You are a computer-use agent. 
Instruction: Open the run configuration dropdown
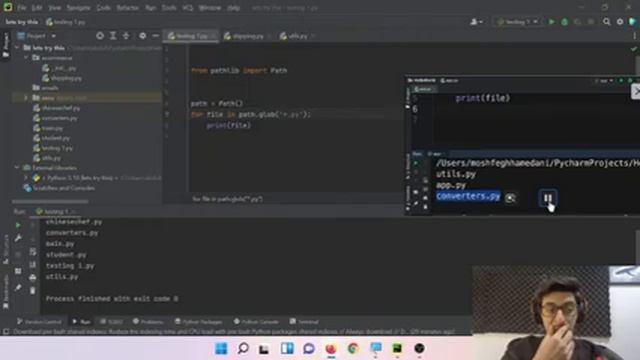pyautogui.click(x=518, y=22)
